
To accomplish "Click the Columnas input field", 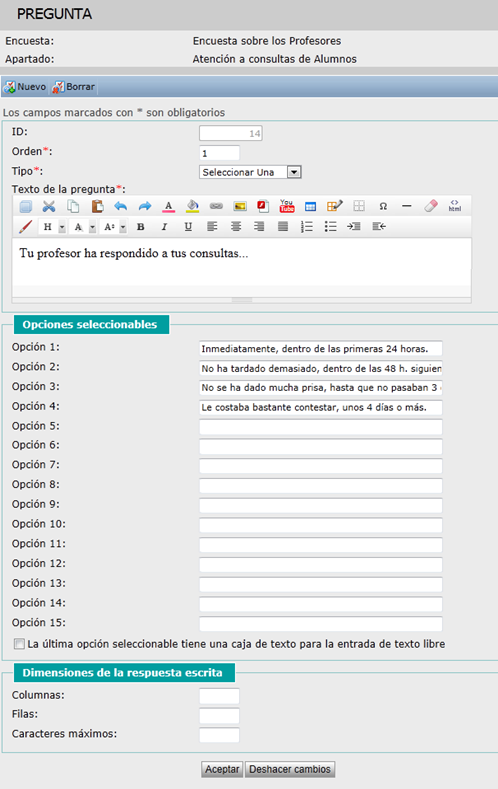I will (x=219, y=696).
